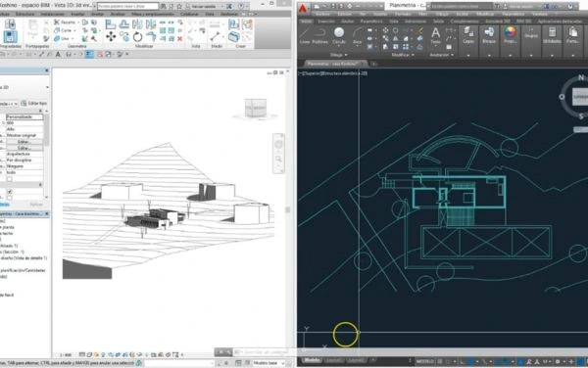The height and width of the screenshot is (368, 588).
Task: Close the Revit Project Browser panel
Action: point(47,213)
